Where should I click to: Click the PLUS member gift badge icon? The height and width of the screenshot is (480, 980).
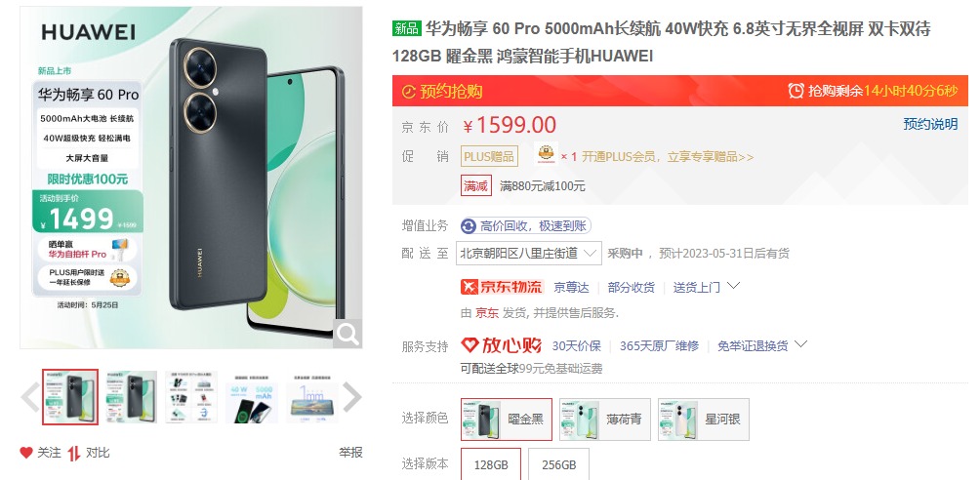coord(547,154)
